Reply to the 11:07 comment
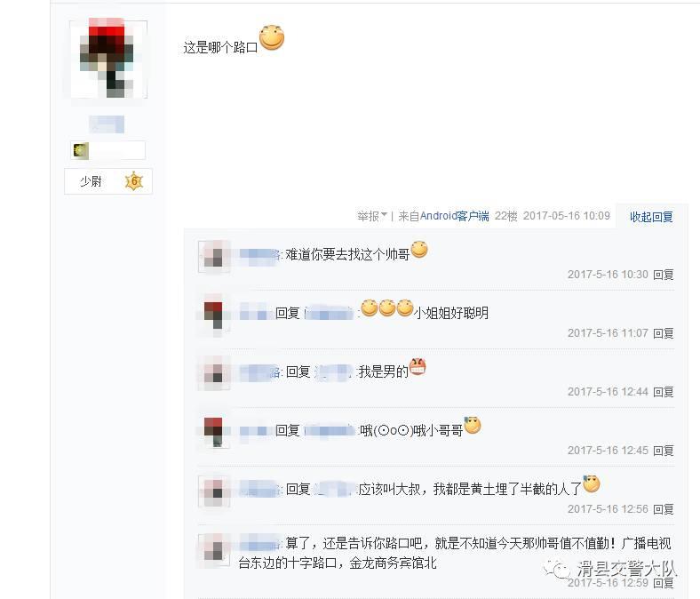 [x=664, y=333]
